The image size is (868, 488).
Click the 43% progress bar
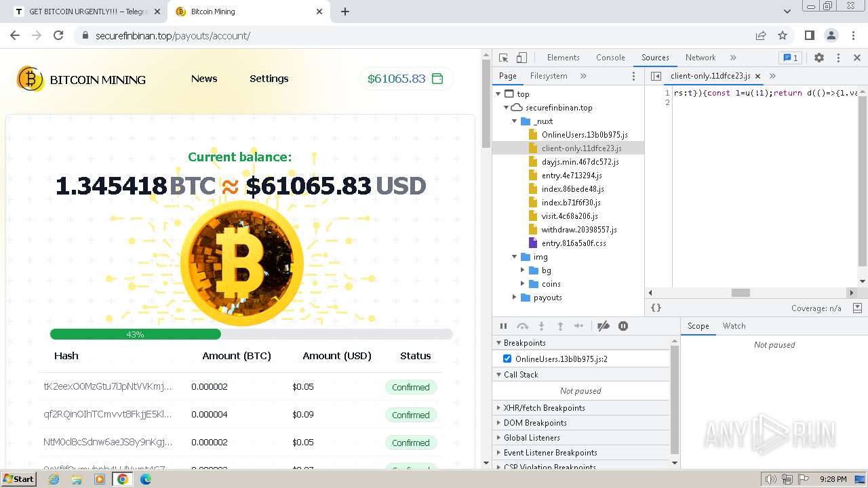pos(251,334)
